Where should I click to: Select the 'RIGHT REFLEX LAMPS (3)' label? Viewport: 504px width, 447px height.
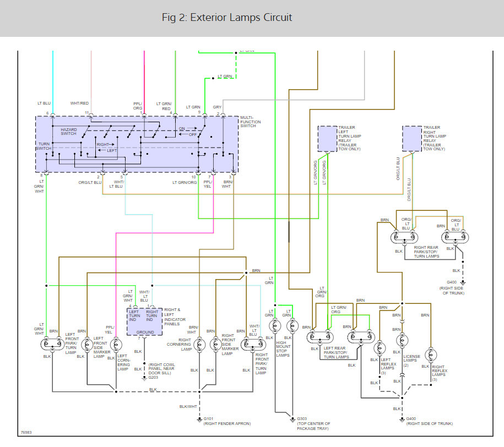click(x=440, y=373)
